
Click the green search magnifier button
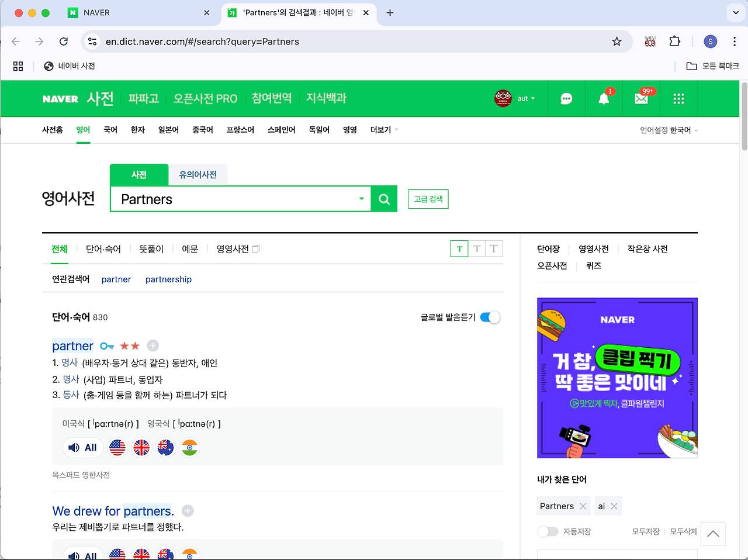tap(384, 199)
